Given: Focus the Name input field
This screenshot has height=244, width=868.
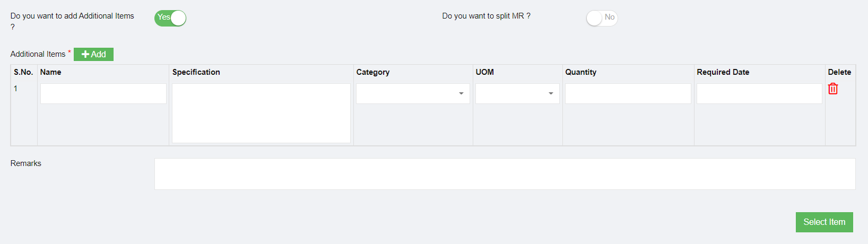Looking at the screenshot, I should [103, 94].
